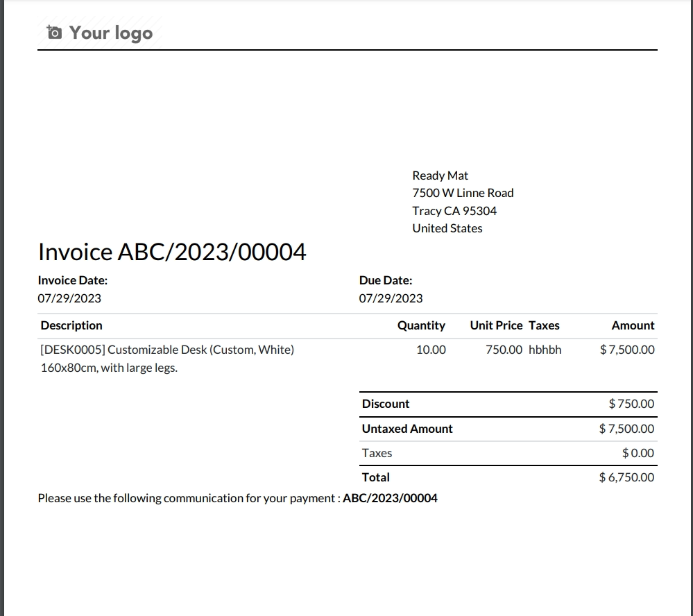Click the discount value '$ 750.00'
This screenshot has width=693, height=616.
click(x=631, y=404)
